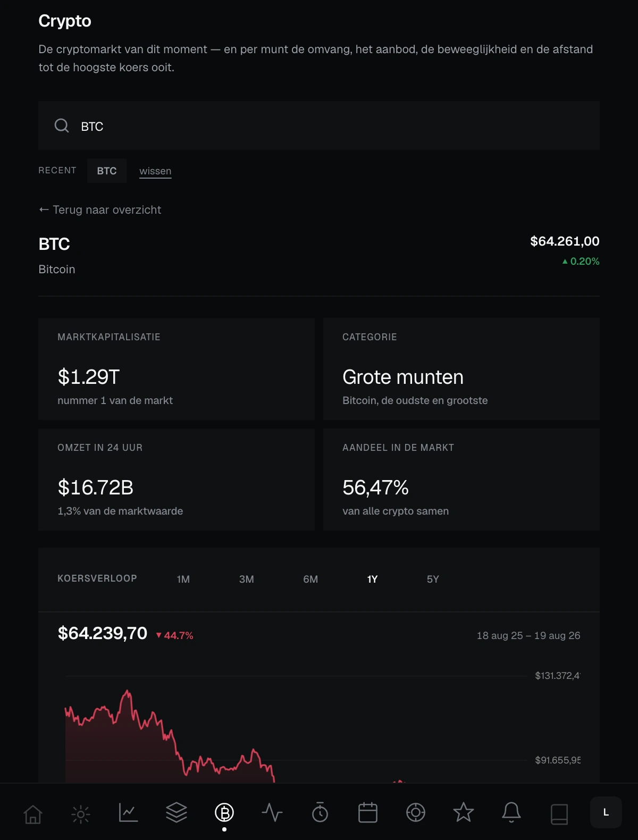Open the L profile avatar
The image size is (638, 840).
(606, 812)
